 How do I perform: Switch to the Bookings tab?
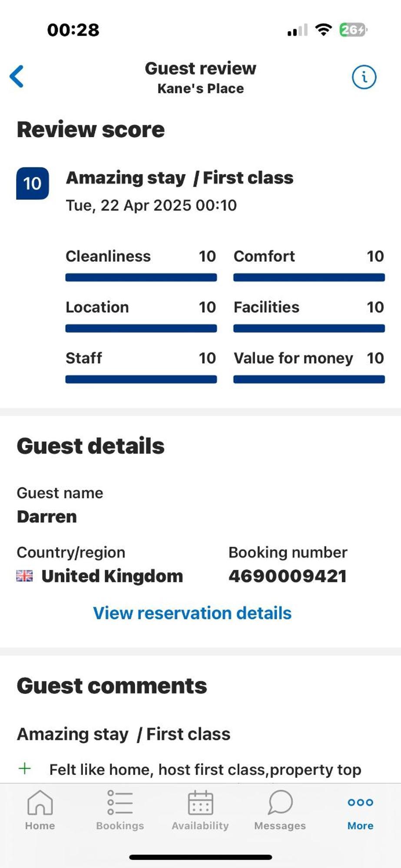120,810
